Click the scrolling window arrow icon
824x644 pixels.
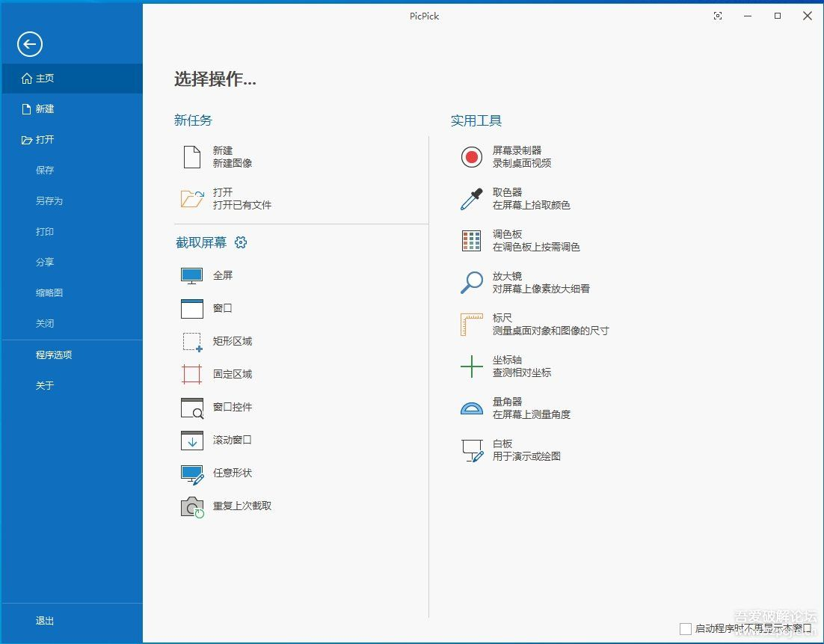click(x=192, y=441)
